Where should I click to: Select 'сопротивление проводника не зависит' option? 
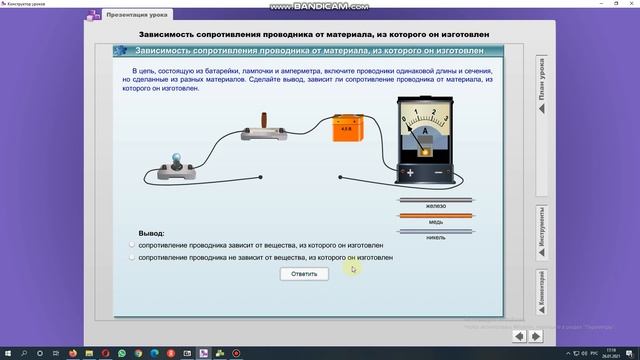pos(131,257)
